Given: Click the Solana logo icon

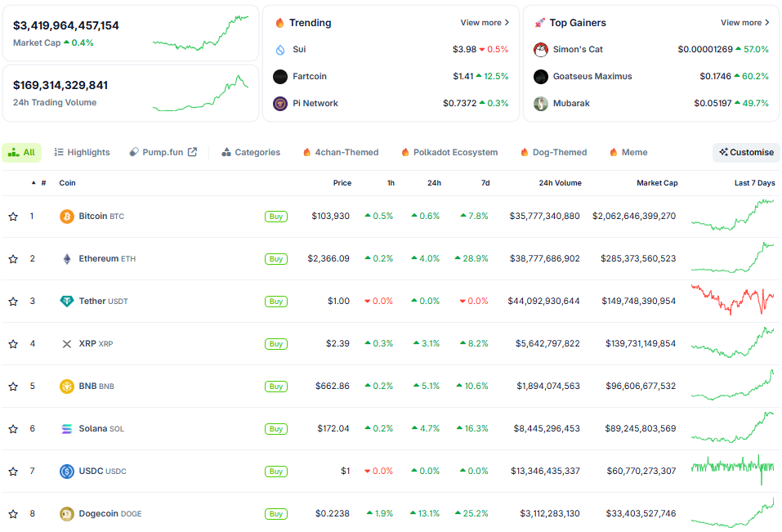Looking at the screenshot, I should [67, 429].
